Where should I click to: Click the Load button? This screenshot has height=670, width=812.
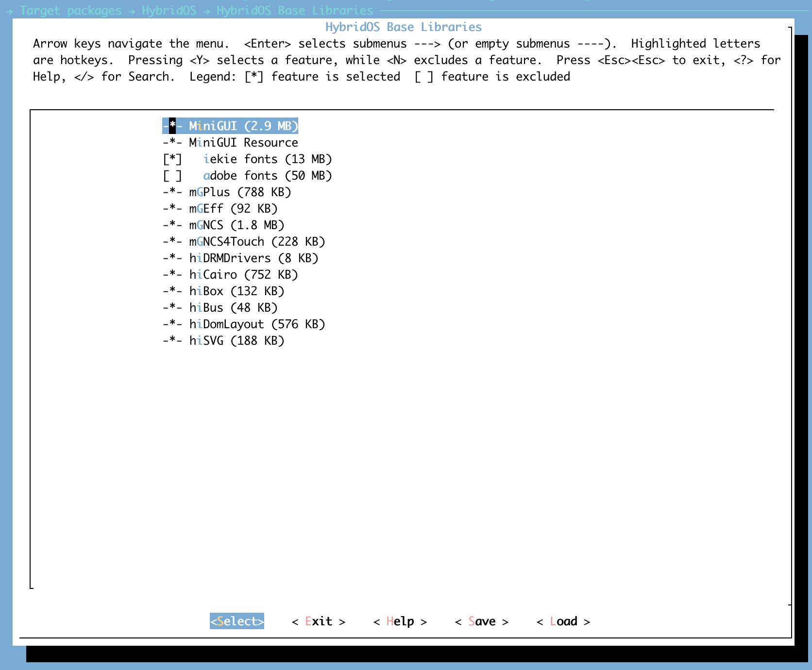click(563, 621)
